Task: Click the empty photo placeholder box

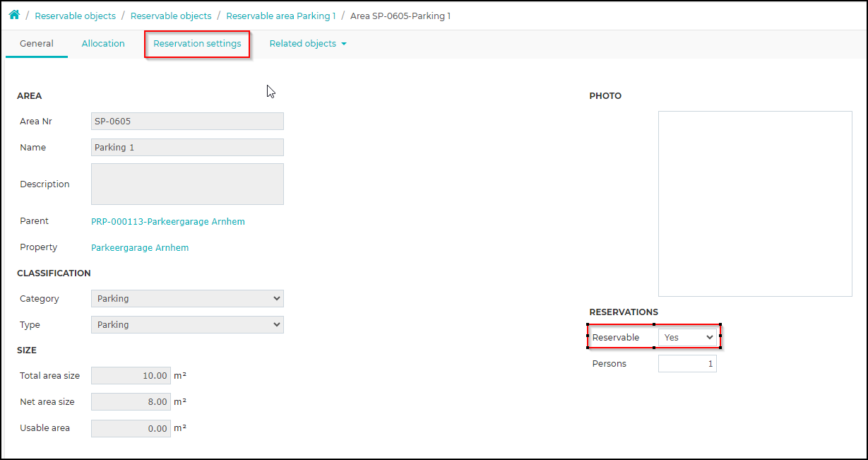Action: point(755,204)
